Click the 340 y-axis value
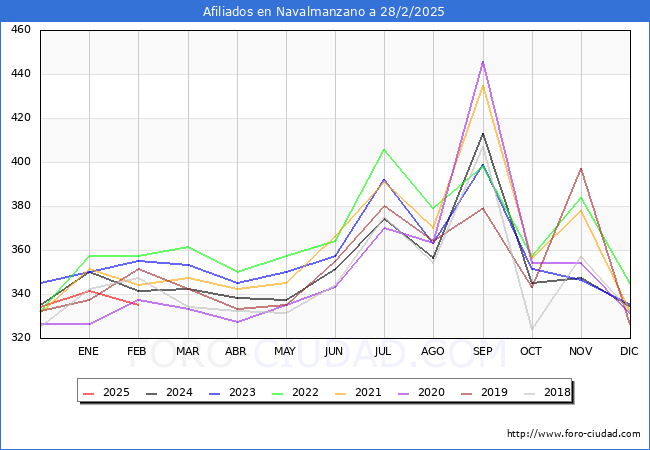Screen dimensions: 650x450 pyautogui.click(x=21, y=294)
